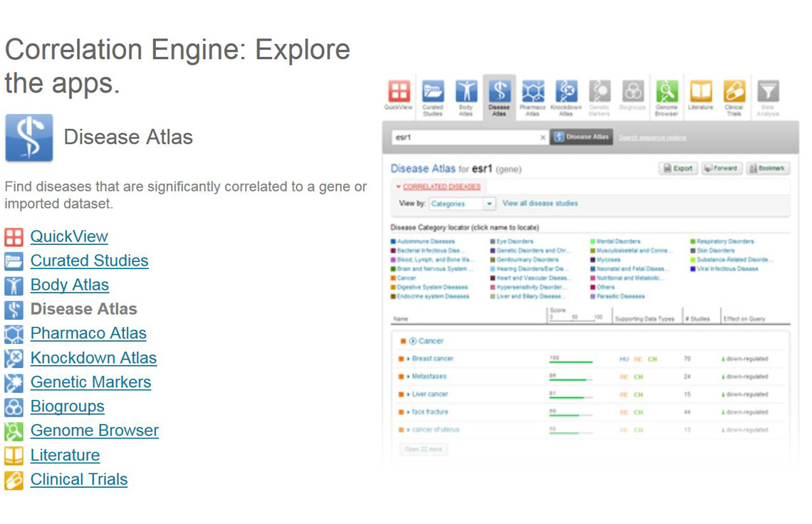Click the Open 22 more button
The height and width of the screenshot is (524, 812).
[424, 449]
